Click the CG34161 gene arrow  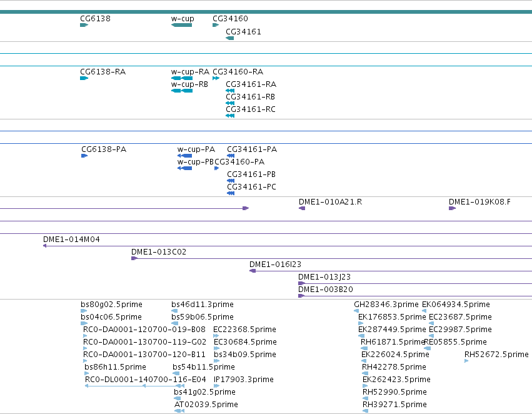point(229,38)
